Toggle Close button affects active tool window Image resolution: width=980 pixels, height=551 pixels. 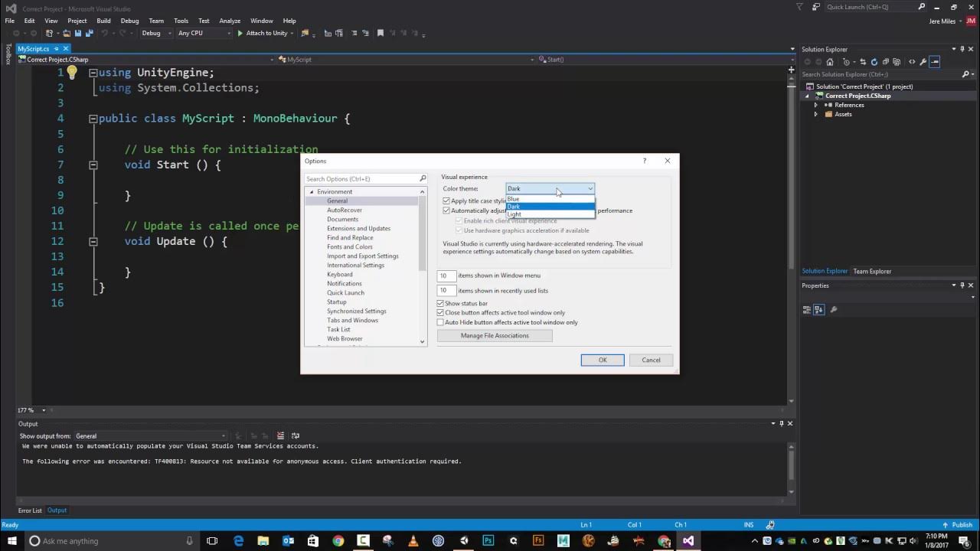point(440,313)
